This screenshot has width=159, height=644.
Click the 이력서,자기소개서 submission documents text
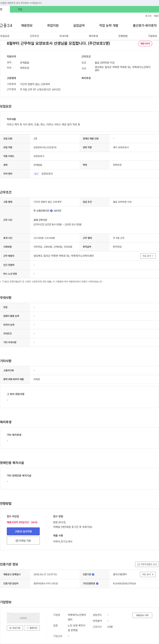(x=62, y=541)
